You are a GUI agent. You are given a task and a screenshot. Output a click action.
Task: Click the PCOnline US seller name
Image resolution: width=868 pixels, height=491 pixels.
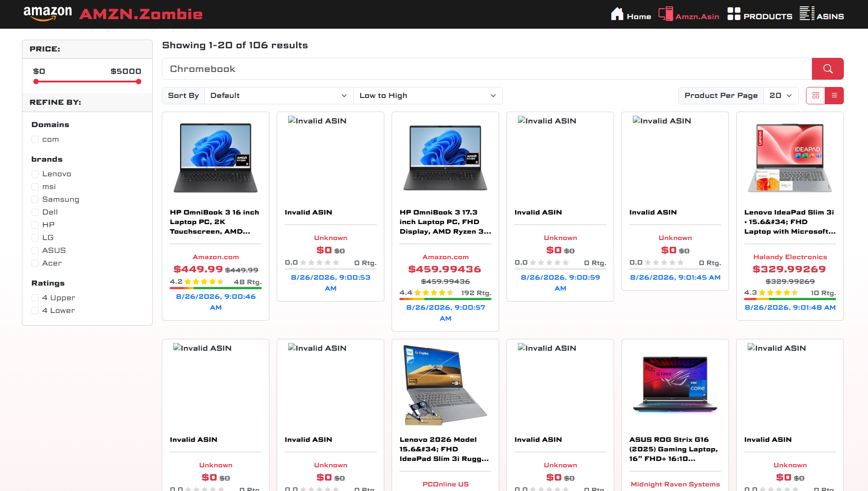(445, 484)
